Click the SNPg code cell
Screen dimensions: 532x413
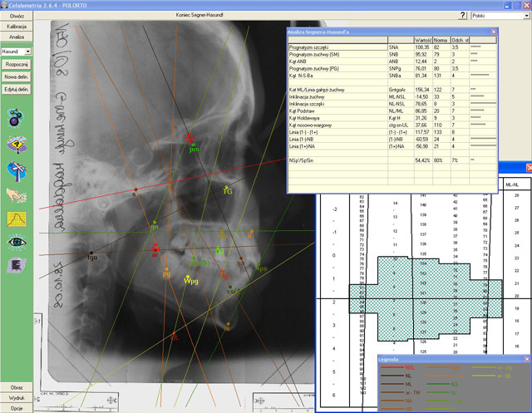[x=401, y=68]
